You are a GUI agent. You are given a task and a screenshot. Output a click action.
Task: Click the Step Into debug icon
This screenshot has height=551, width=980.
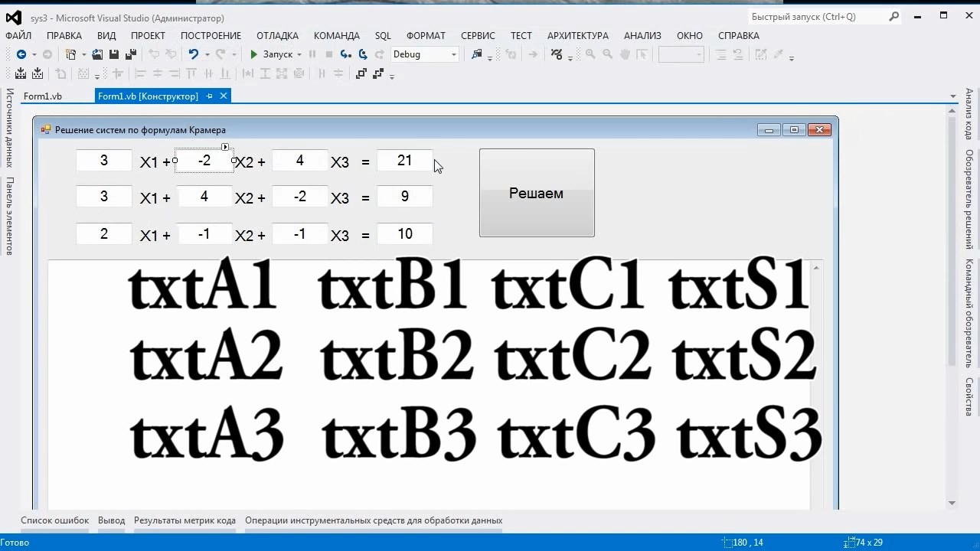click(346, 54)
